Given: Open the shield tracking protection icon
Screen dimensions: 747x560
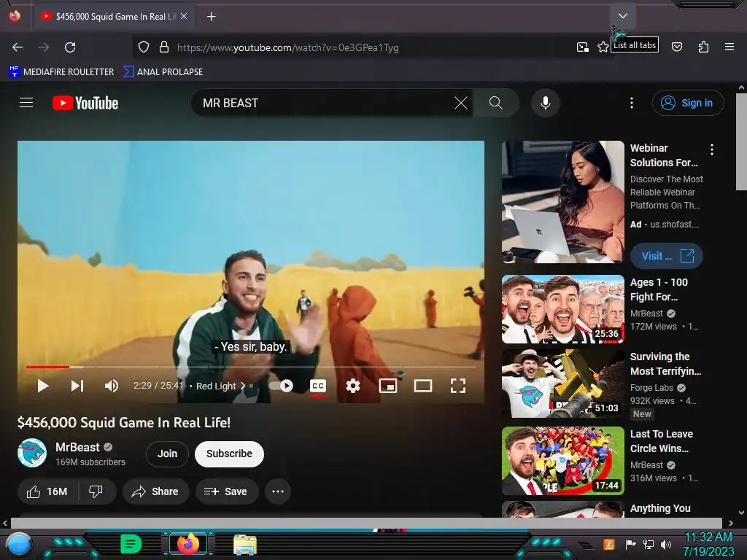Looking at the screenshot, I should tap(144, 47).
